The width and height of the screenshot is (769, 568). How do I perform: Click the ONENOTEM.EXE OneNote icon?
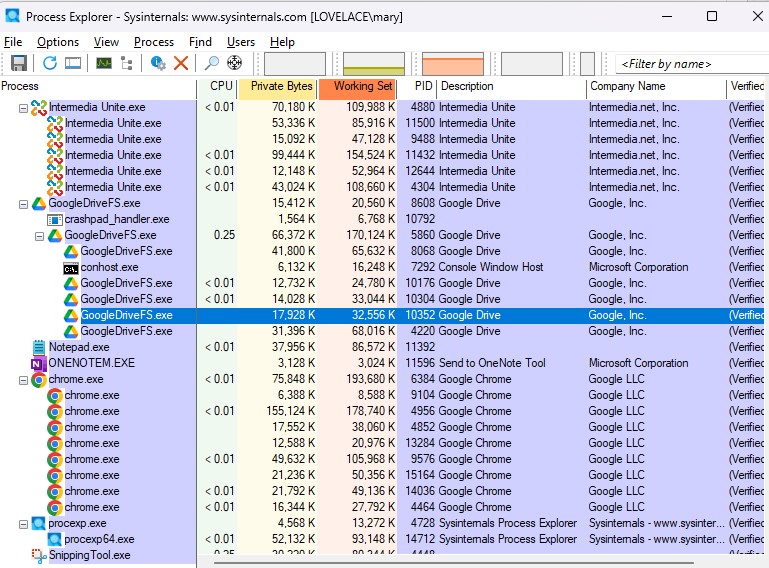[x=38, y=363]
